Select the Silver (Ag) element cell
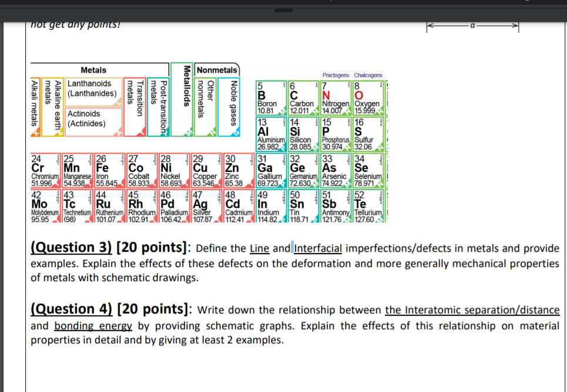The image size is (567, 392). tap(206, 206)
